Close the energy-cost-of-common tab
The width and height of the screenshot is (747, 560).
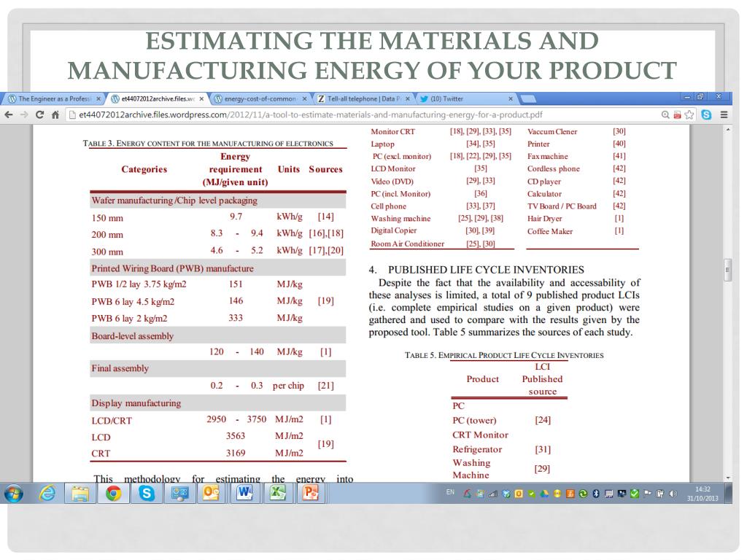304,98
